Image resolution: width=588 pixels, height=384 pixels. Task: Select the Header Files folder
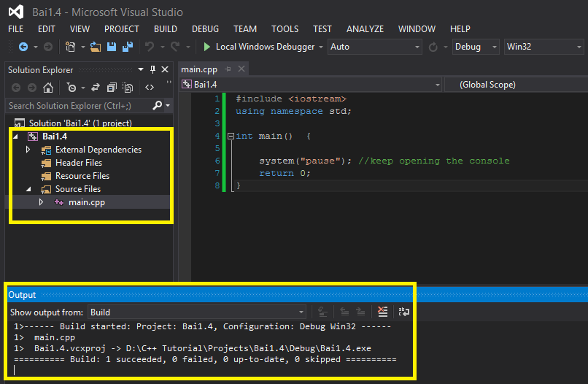coord(79,163)
